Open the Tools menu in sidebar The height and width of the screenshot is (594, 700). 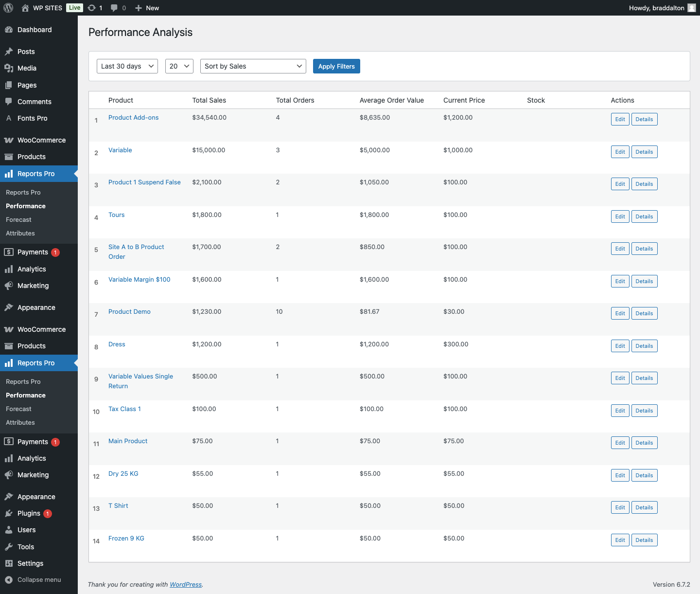[x=26, y=547]
